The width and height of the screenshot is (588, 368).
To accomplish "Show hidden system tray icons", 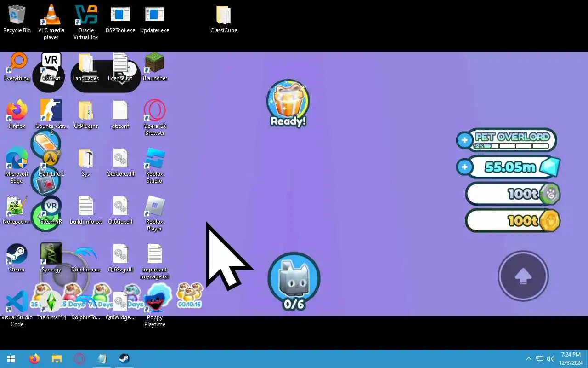I will (528, 359).
